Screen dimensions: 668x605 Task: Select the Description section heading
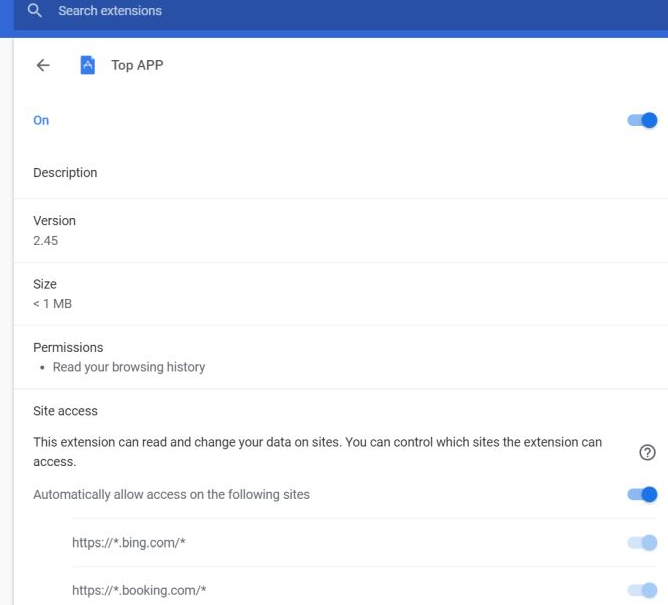(x=65, y=173)
